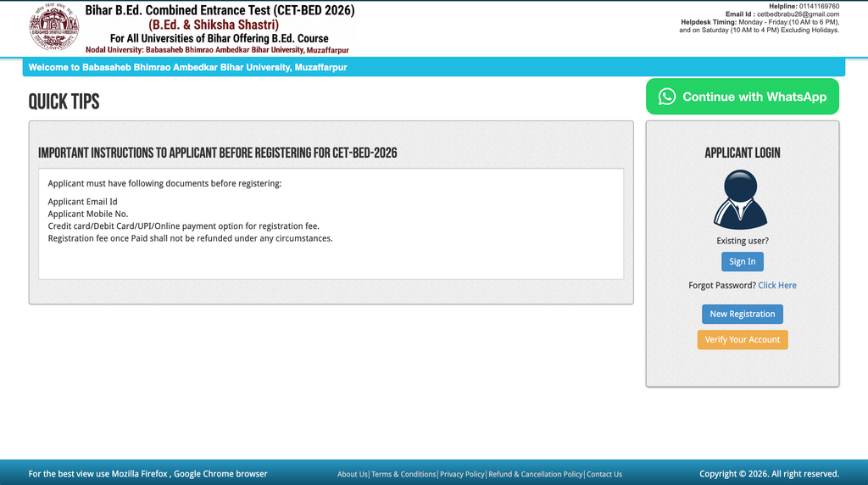The image size is (868, 485).
Task: Click the university logo emblem
Action: [x=54, y=26]
